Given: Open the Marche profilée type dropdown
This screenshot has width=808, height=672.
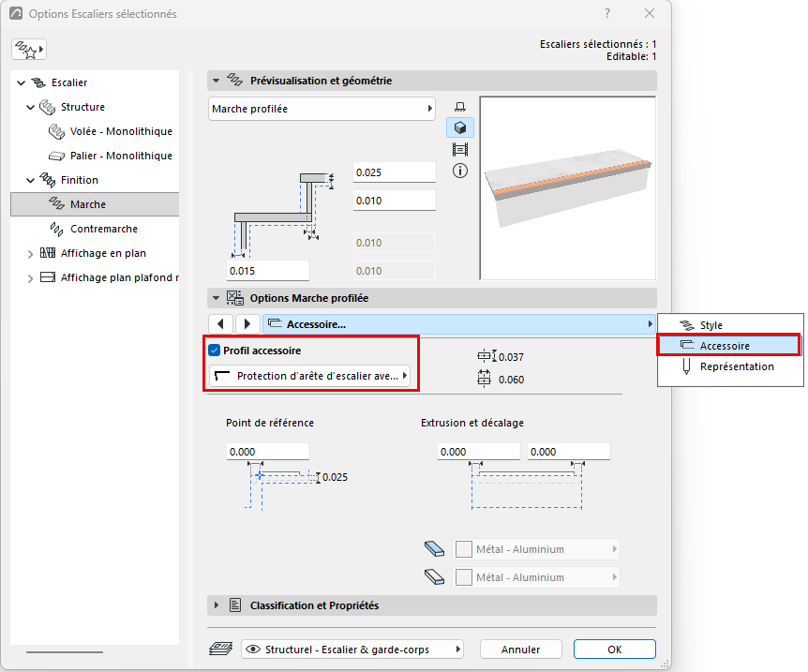Looking at the screenshot, I should tap(322, 109).
